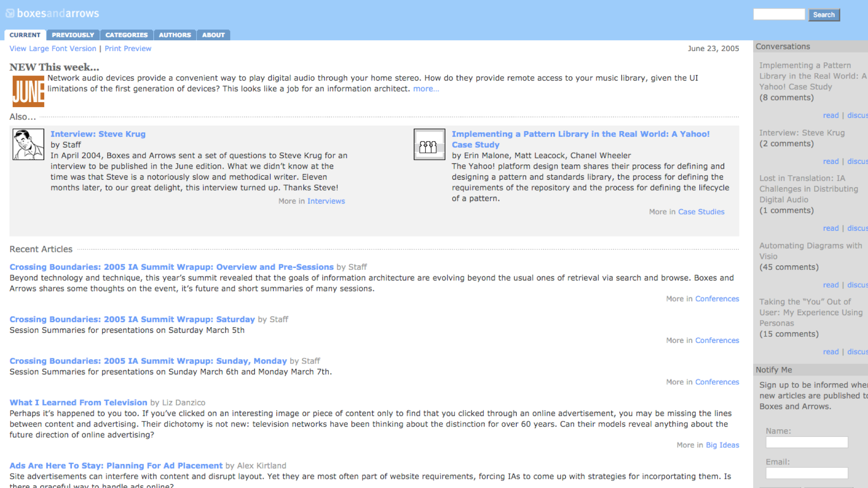The height and width of the screenshot is (488, 868).
Task: Select the PREVIOUSLY tab
Action: click(x=72, y=34)
